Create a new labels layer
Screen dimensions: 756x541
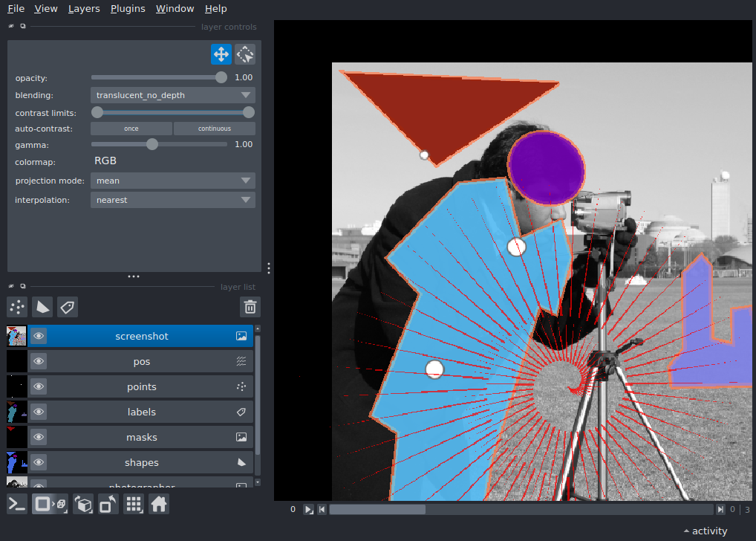click(x=68, y=307)
